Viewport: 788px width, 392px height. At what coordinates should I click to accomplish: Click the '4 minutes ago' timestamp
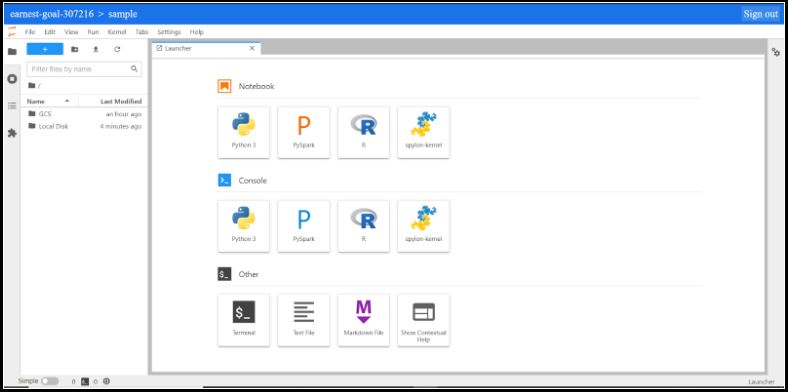121,126
